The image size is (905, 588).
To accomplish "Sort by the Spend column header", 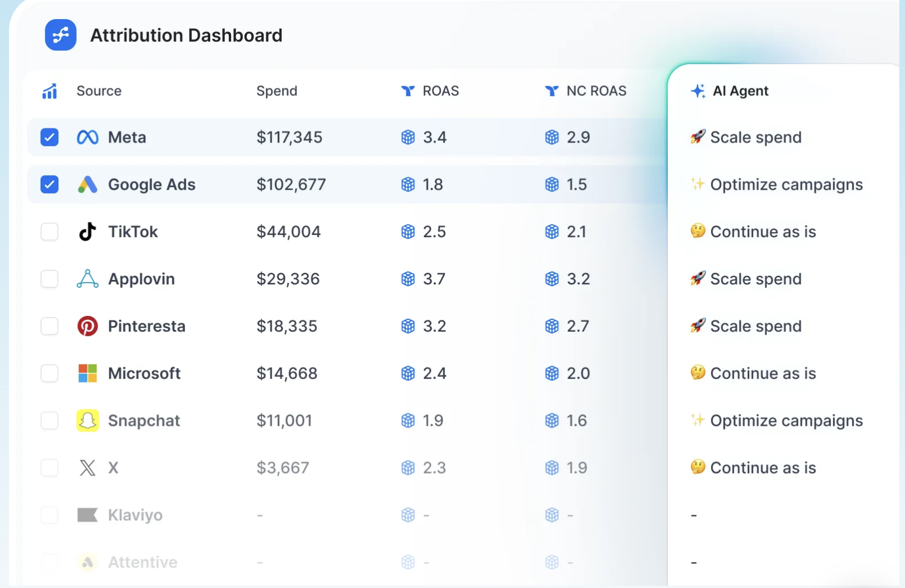I will (277, 91).
